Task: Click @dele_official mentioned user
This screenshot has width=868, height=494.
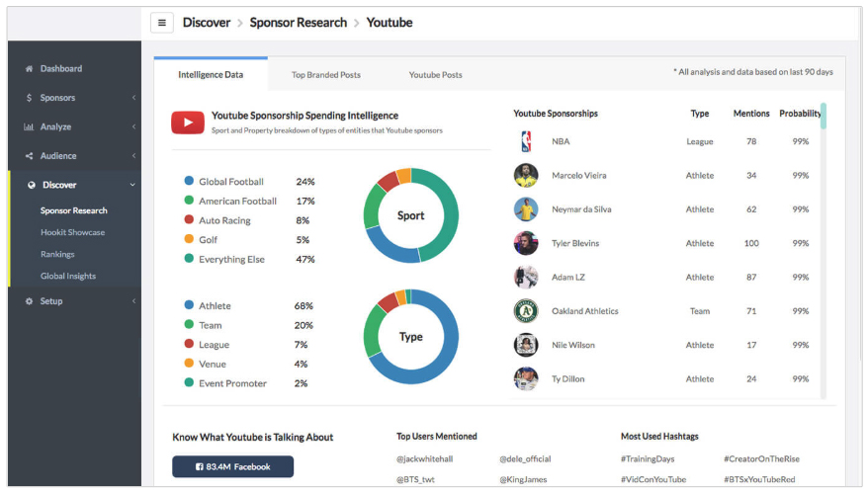Action: click(525, 458)
